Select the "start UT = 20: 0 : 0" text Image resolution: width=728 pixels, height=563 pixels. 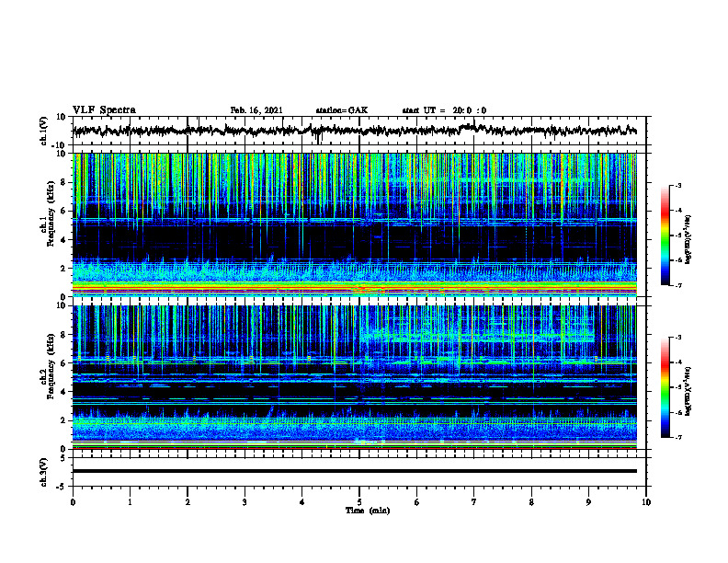(444, 110)
